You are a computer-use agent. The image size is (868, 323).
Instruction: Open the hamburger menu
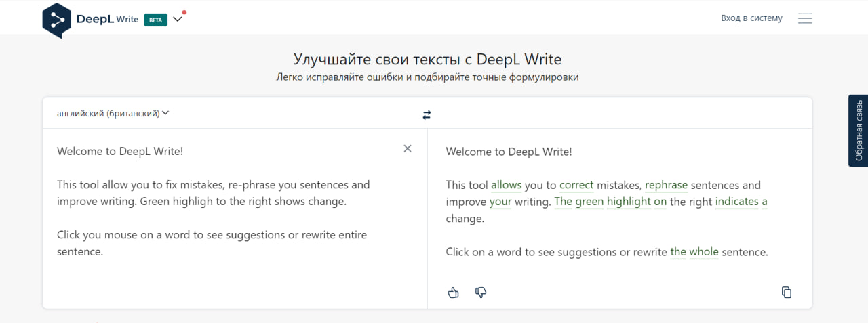pos(805,18)
